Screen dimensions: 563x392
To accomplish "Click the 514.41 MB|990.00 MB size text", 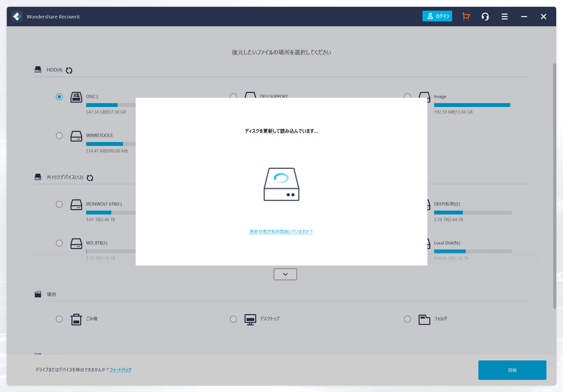I will 107,151.
